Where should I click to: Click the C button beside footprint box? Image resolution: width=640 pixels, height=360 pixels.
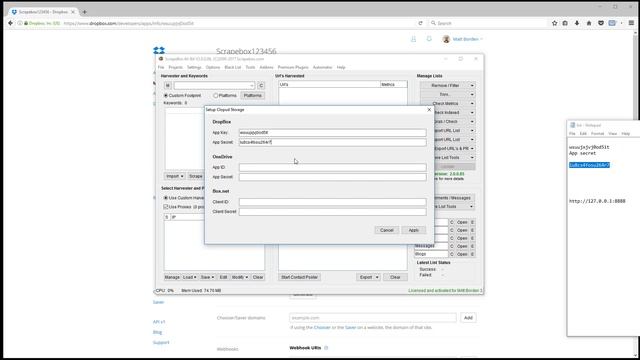click(x=261, y=85)
